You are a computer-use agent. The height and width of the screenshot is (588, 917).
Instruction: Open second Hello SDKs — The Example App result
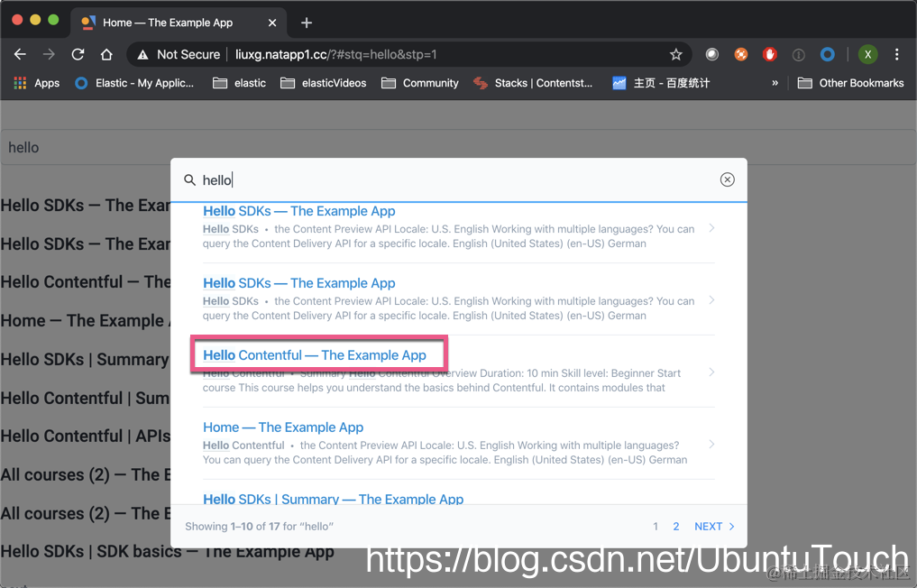[x=298, y=283]
